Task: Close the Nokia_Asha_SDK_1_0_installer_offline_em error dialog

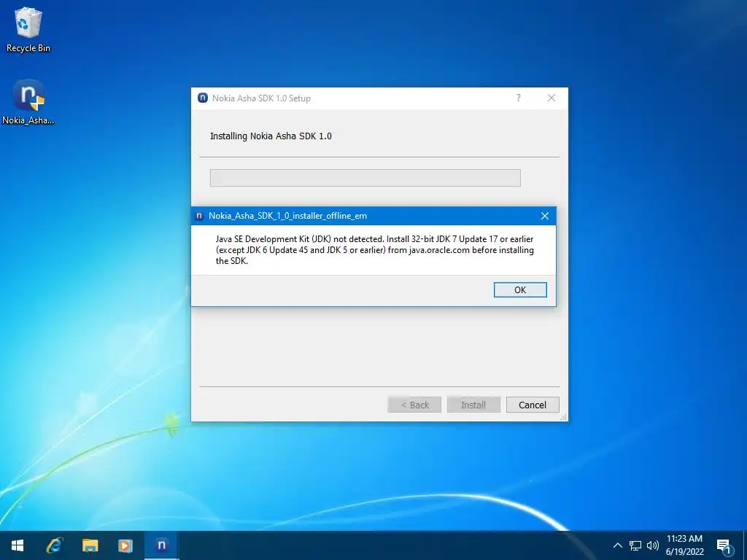Action: pyautogui.click(x=545, y=216)
